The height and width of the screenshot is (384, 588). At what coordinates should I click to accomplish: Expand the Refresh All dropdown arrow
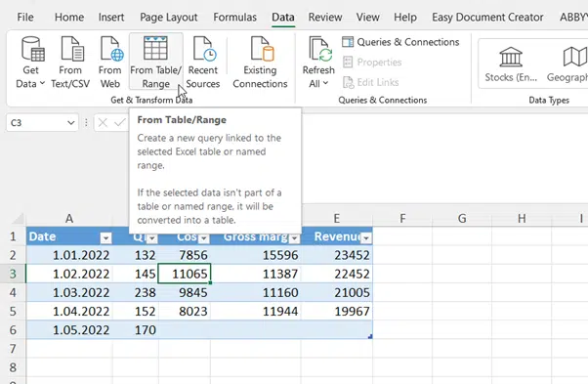(x=325, y=83)
